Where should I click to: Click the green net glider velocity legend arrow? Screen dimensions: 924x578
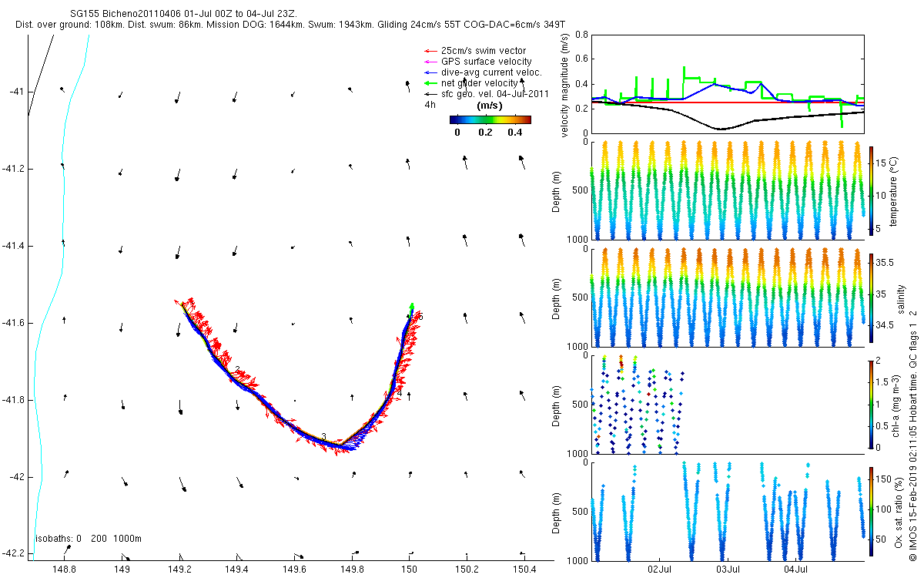click(x=430, y=83)
